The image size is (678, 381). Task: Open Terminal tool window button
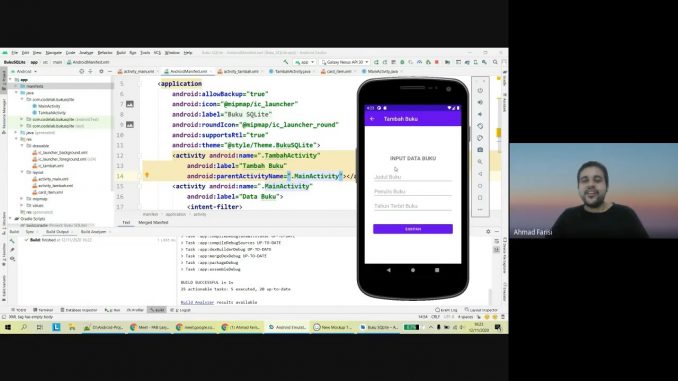43,310
